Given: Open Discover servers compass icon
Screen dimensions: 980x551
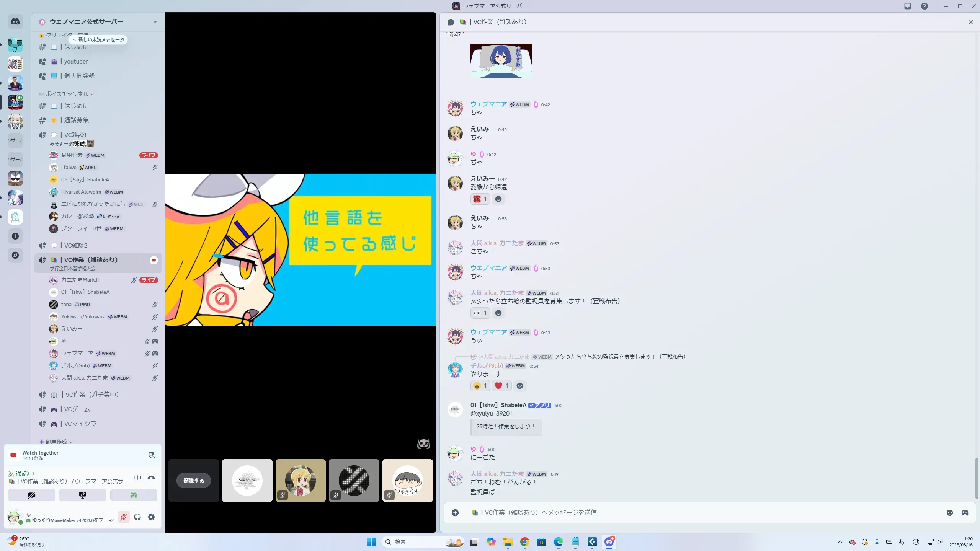Looking at the screenshot, I should point(15,255).
